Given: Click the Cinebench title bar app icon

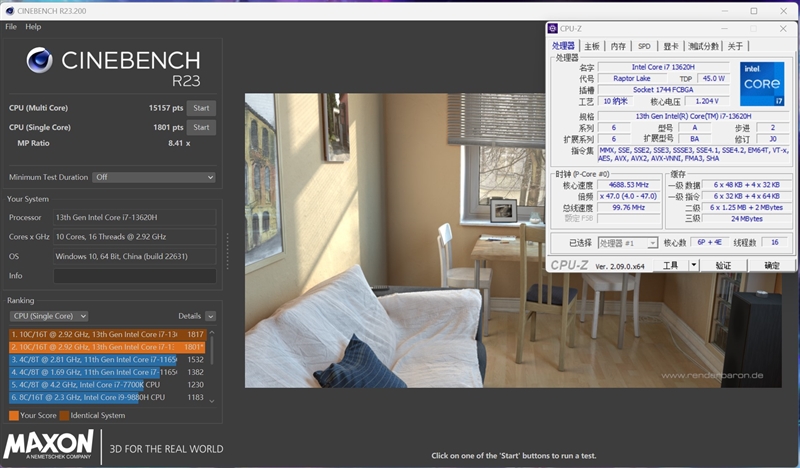Looking at the screenshot, I should [x=9, y=11].
